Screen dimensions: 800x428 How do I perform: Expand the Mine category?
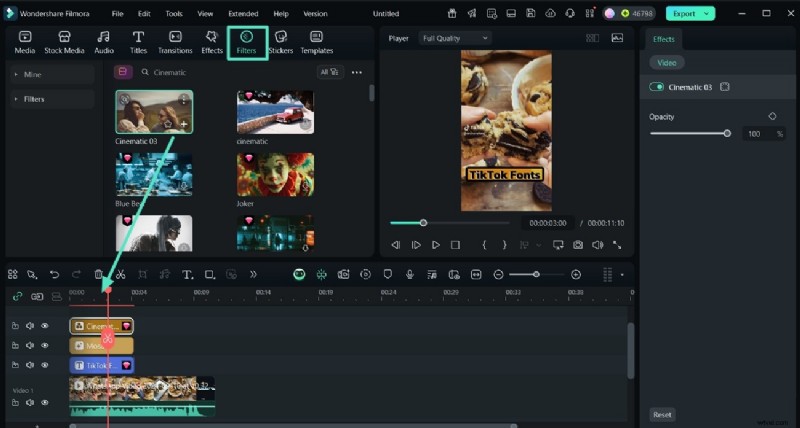(x=32, y=74)
